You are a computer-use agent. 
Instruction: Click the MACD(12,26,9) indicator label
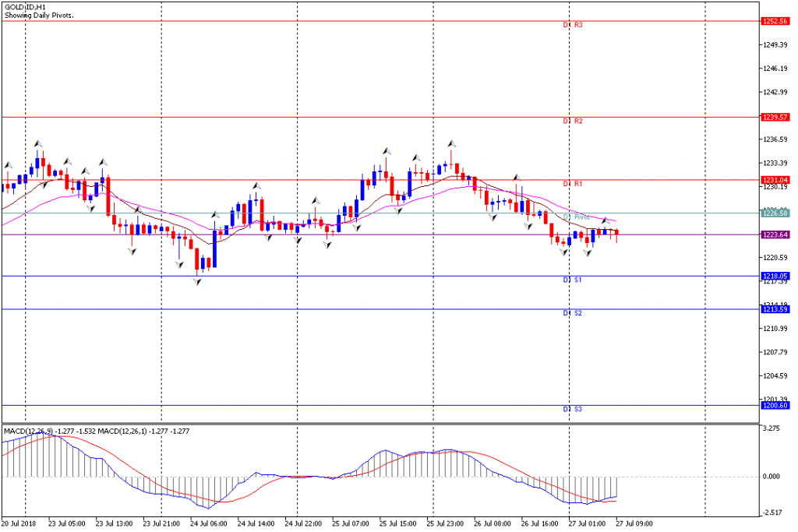coord(27,432)
